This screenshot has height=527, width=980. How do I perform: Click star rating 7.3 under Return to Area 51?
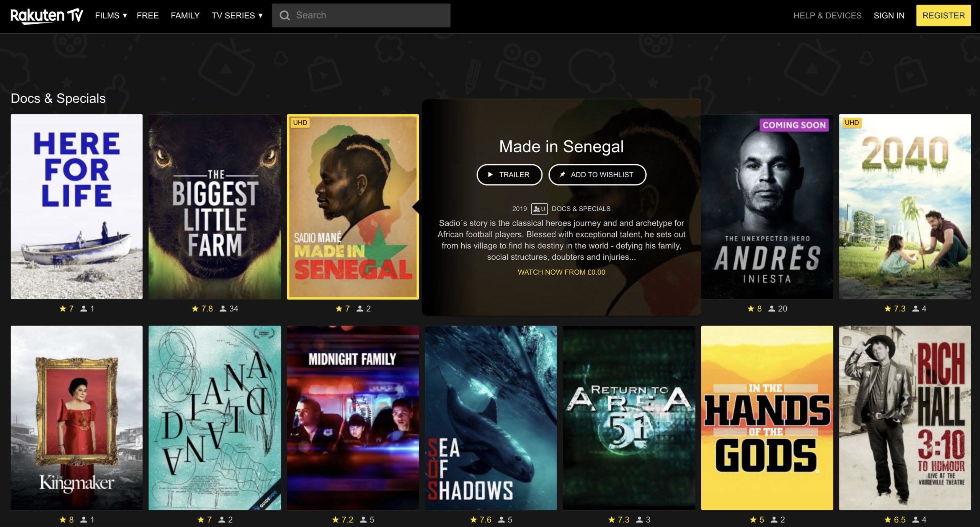pos(619,520)
